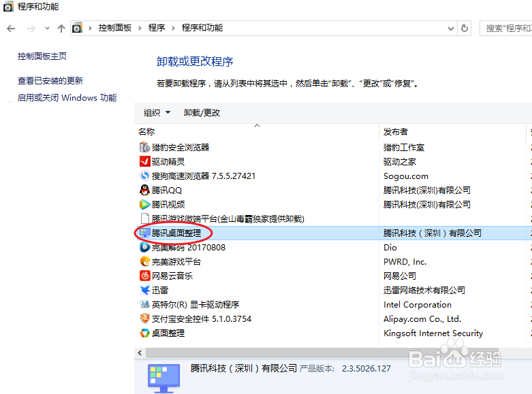Click the 网易云音乐 red icon
This screenshot has height=394, width=532.
pyautogui.click(x=144, y=276)
